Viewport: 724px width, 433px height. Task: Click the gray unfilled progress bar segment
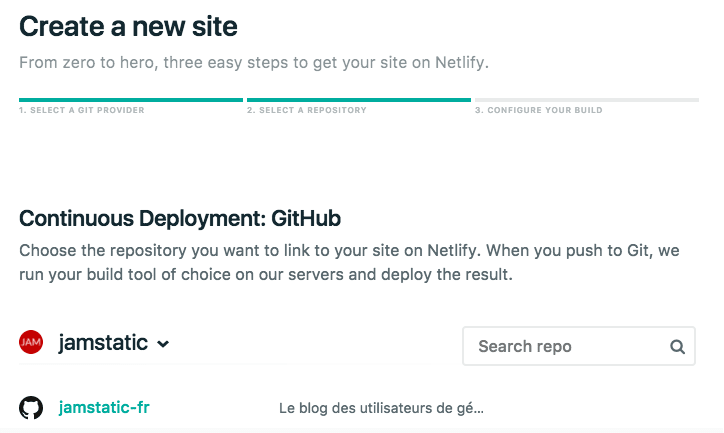click(586, 100)
